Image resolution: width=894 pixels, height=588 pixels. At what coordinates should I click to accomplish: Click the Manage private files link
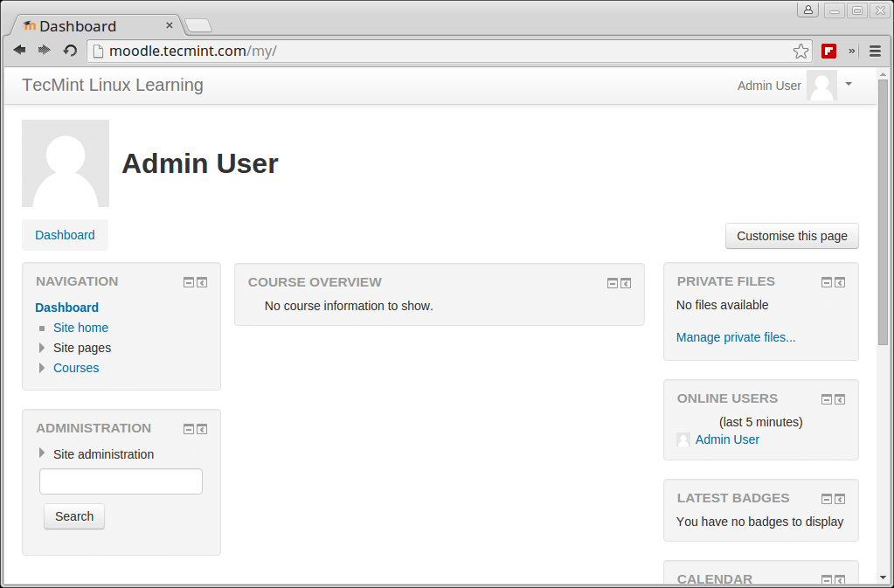736,337
